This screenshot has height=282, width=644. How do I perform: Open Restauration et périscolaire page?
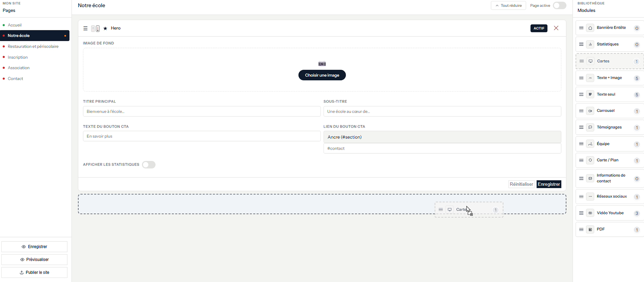[33, 47]
